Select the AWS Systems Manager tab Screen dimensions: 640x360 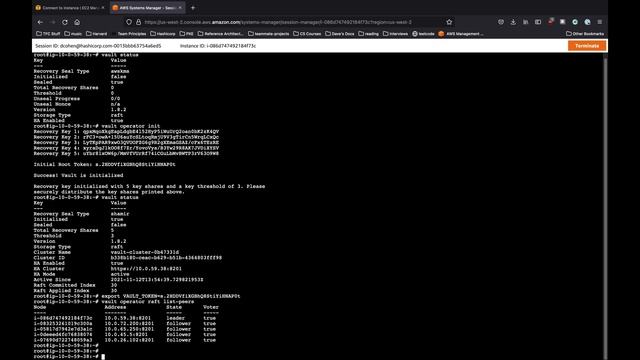click(147, 8)
